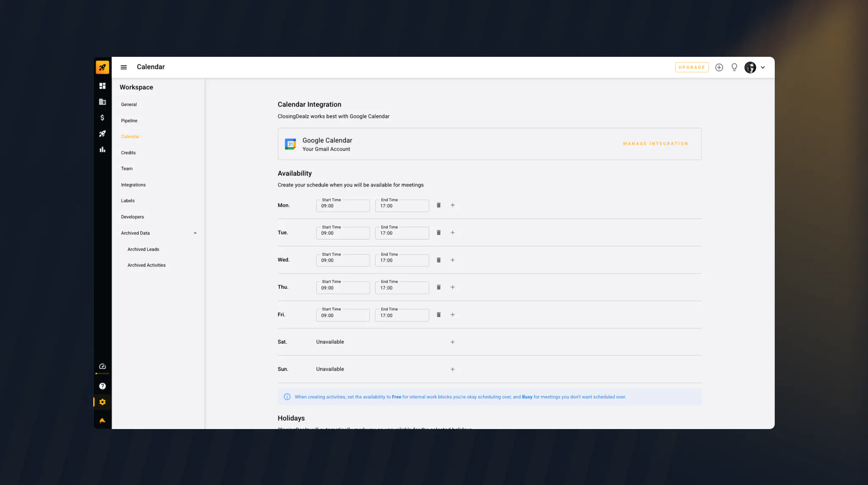Add a time slot for Tuesday
868x485 pixels.
point(453,233)
